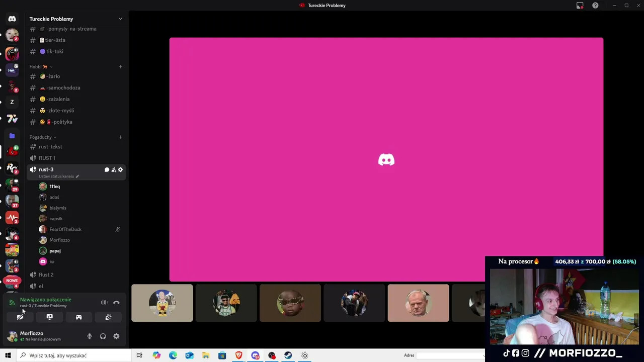Open Discord user settings gear
644x362 pixels.
(x=116, y=336)
